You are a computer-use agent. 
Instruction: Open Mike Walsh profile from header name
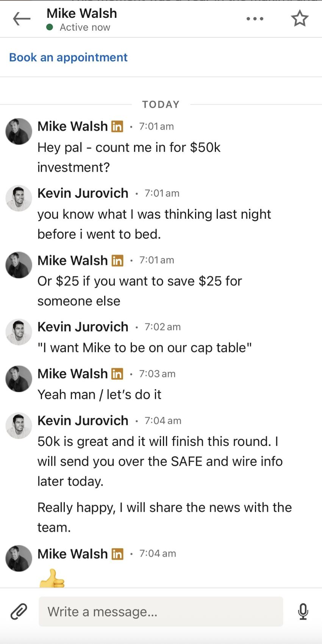pyautogui.click(x=81, y=13)
